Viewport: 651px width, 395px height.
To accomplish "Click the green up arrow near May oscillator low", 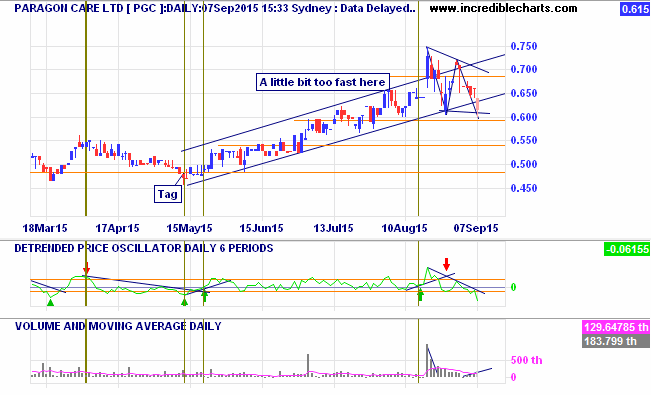I will pos(204,297).
